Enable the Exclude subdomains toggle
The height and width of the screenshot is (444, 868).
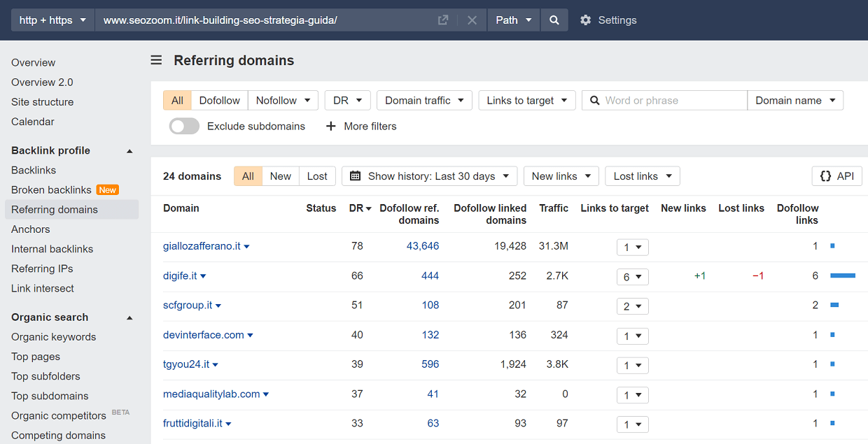pyautogui.click(x=184, y=127)
